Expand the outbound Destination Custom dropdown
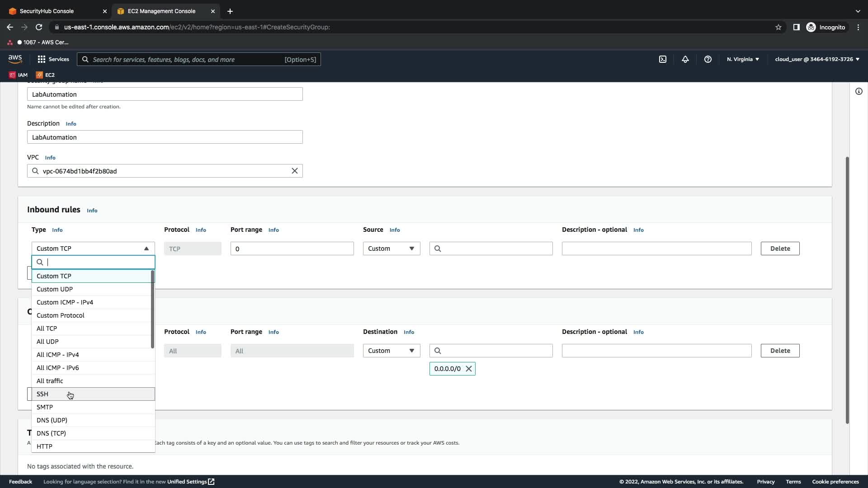The width and height of the screenshot is (868, 488). 391,351
